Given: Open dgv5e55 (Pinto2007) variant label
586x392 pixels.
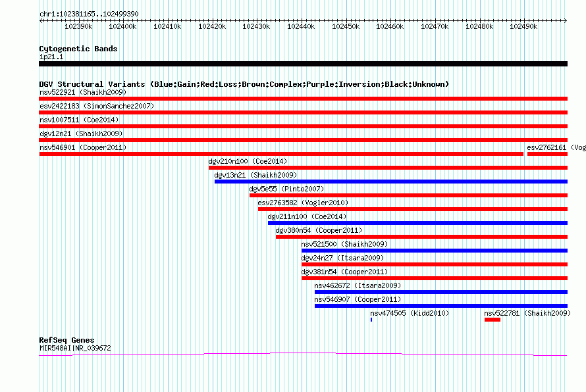Looking at the screenshot, I should pos(286,189).
